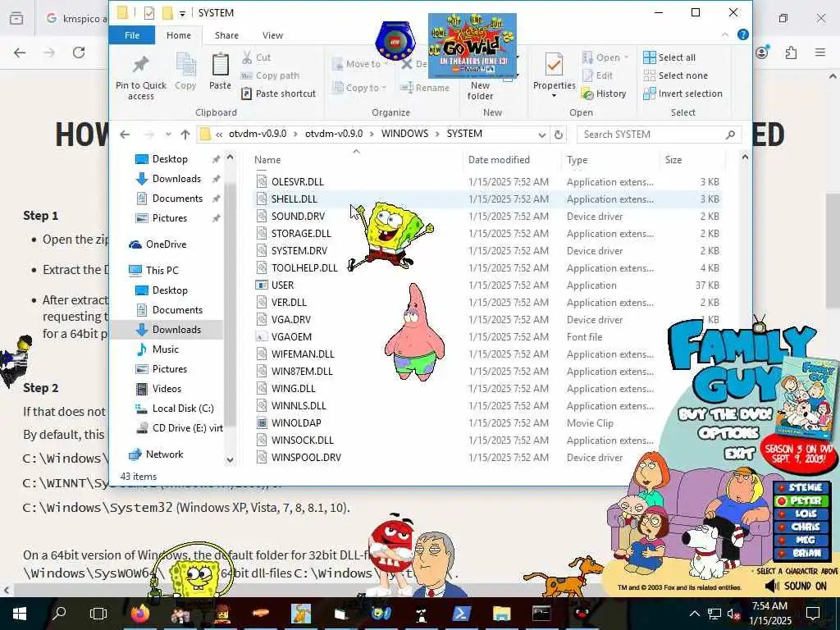Open Firefox from the taskbar

click(x=140, y=614)
